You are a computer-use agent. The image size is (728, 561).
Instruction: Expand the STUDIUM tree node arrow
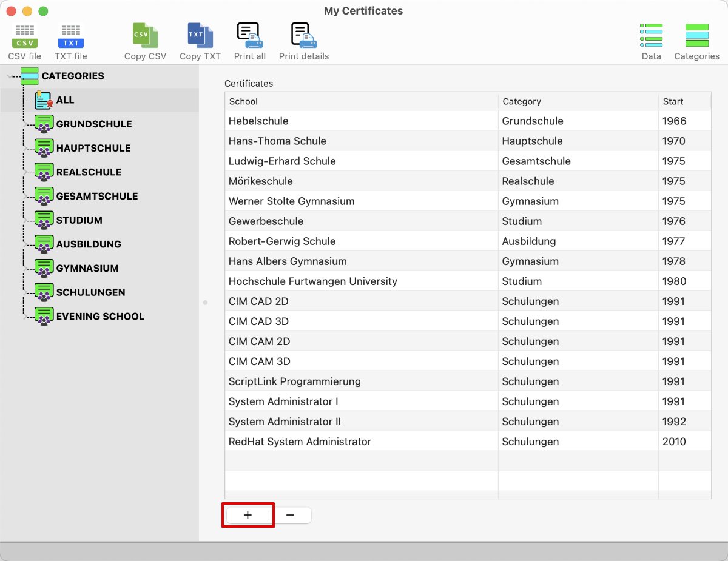tap(25, 221)
